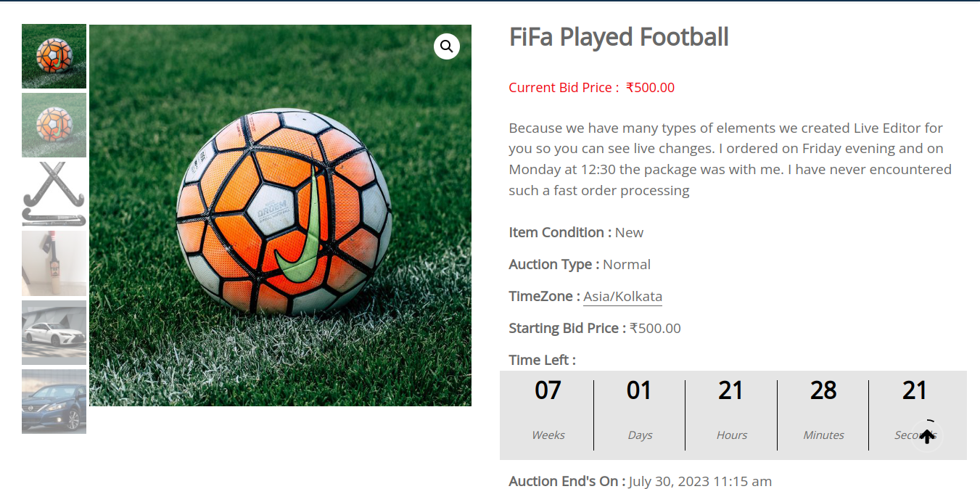This screenshot has height=489, width=980.
Task: View the blue car thumbnail image
Action: click(54, 401)
